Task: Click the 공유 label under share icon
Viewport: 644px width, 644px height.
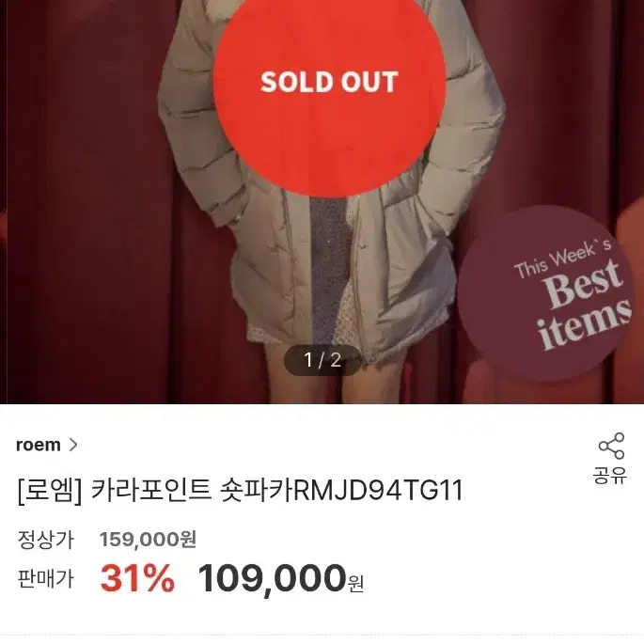Action: pyautogui.click(x=610, y=476)
